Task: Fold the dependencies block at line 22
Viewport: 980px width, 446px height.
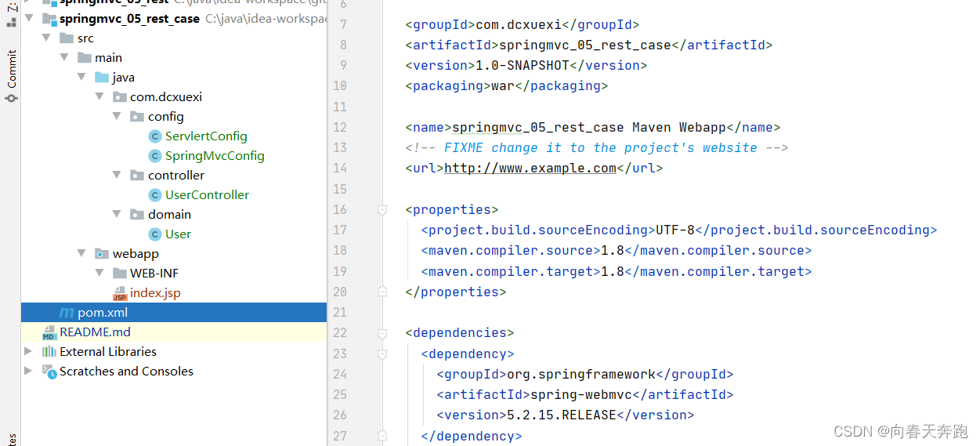Action: click(382, 333)
